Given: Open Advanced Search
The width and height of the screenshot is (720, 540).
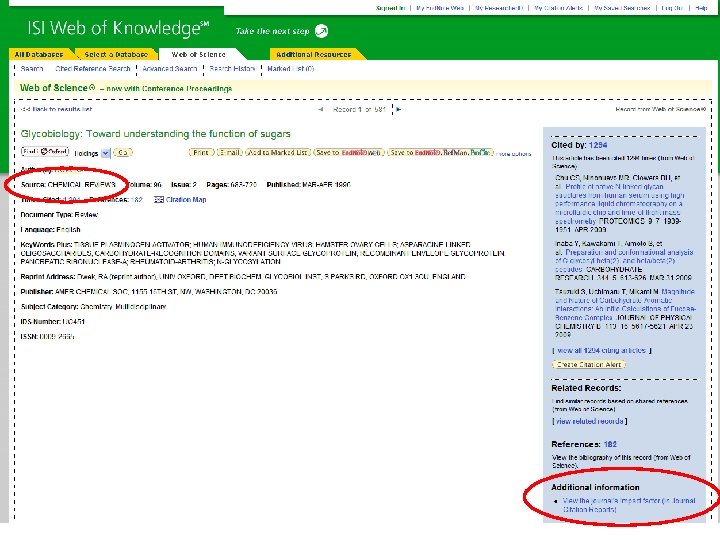Looking at the screenshot, I should pyautogui.click(x=169, y=69).
